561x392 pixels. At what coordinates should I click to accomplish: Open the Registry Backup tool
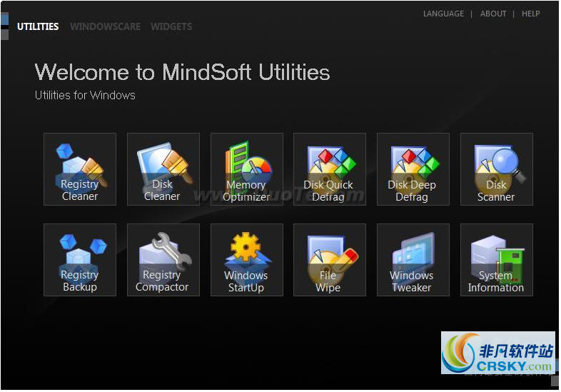80,260
